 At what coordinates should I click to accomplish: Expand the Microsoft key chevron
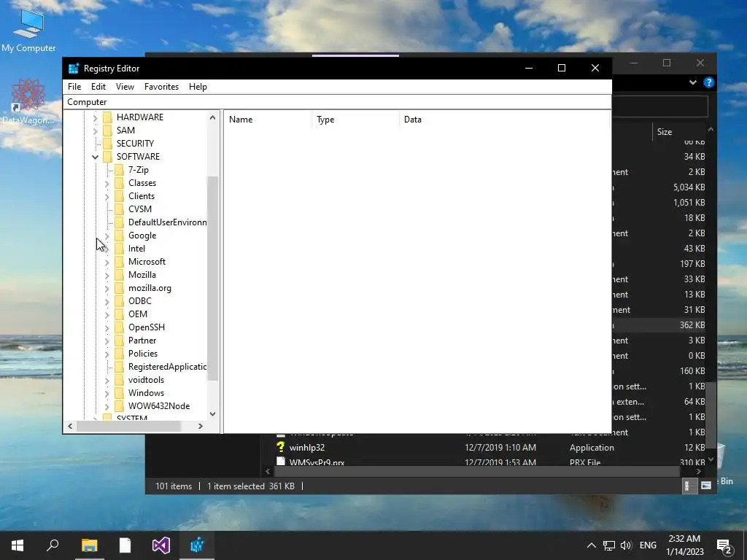(107, 262)
